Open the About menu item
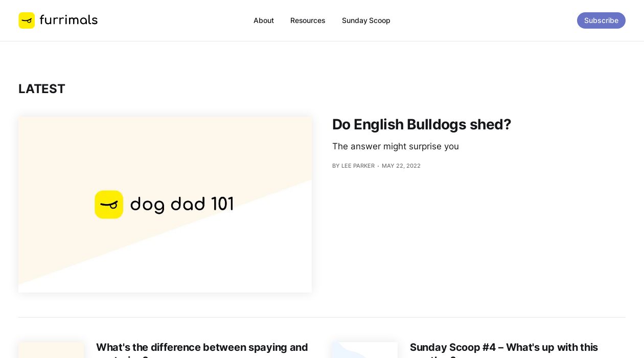644x358 pixels. click(x=264, y=20)
